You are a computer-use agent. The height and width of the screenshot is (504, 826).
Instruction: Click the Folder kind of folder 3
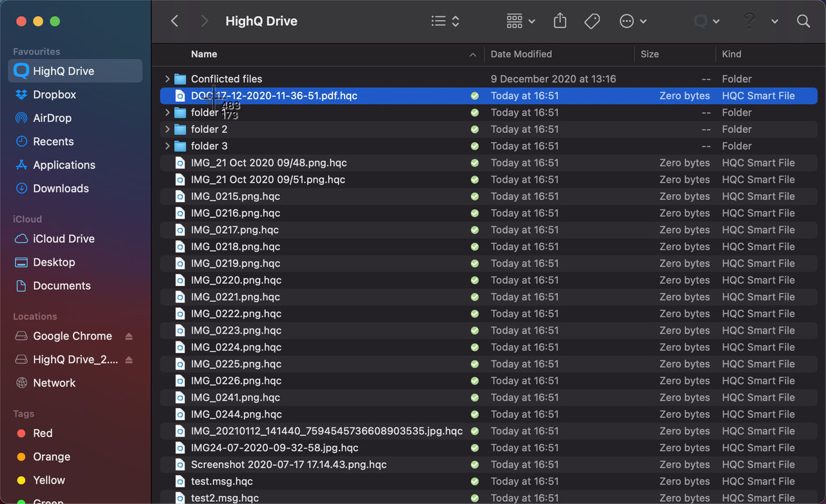click(737, 146)
